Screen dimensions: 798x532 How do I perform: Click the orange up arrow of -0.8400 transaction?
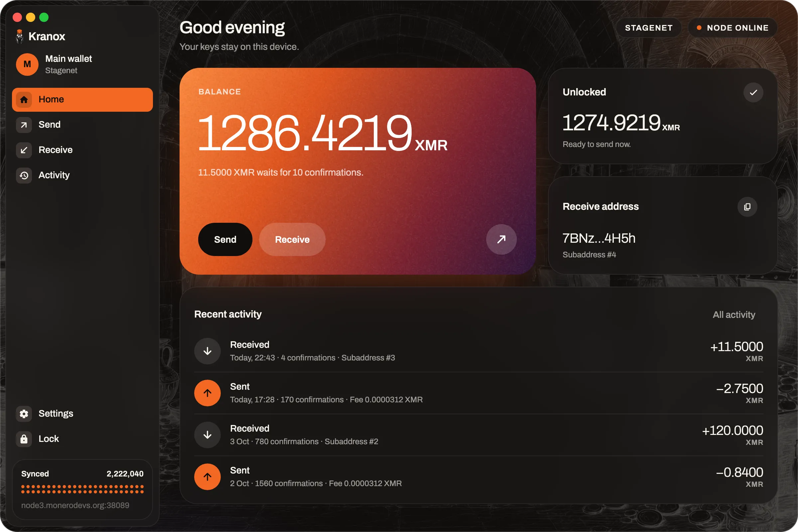(x=207, y=477)
